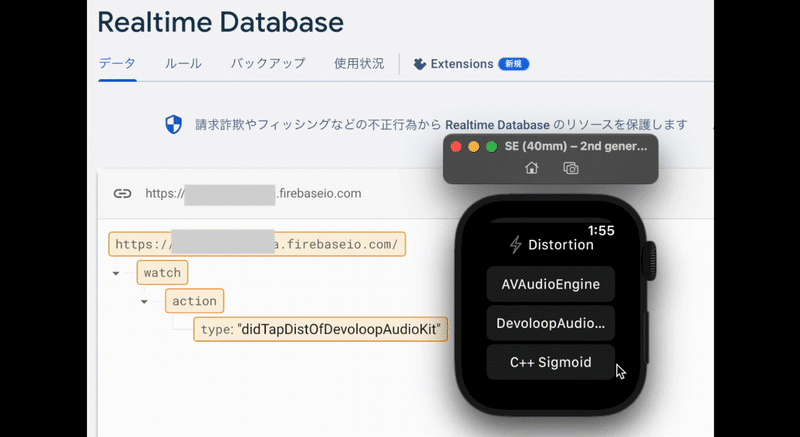This screenshot has width=800, height=437.
Task: Tap the simulator Home button icon
Action: pyautogui.click(x=532, y=168)
